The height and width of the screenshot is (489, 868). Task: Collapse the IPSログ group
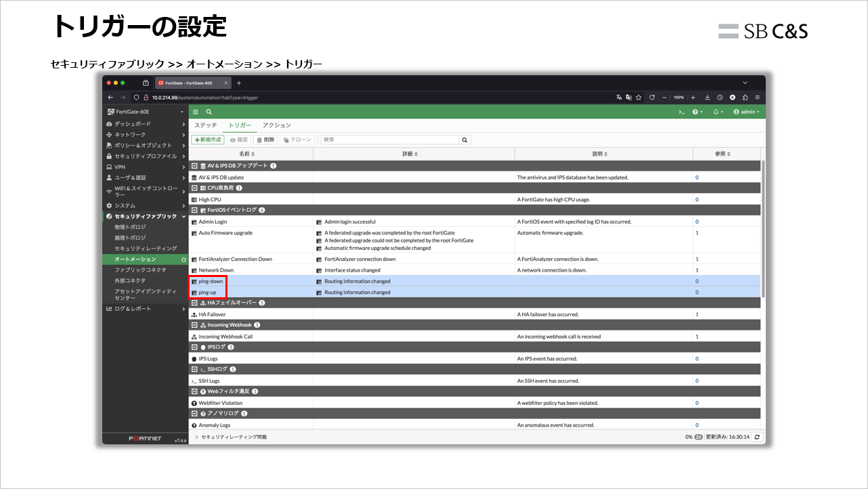click(x=194, y=347)
